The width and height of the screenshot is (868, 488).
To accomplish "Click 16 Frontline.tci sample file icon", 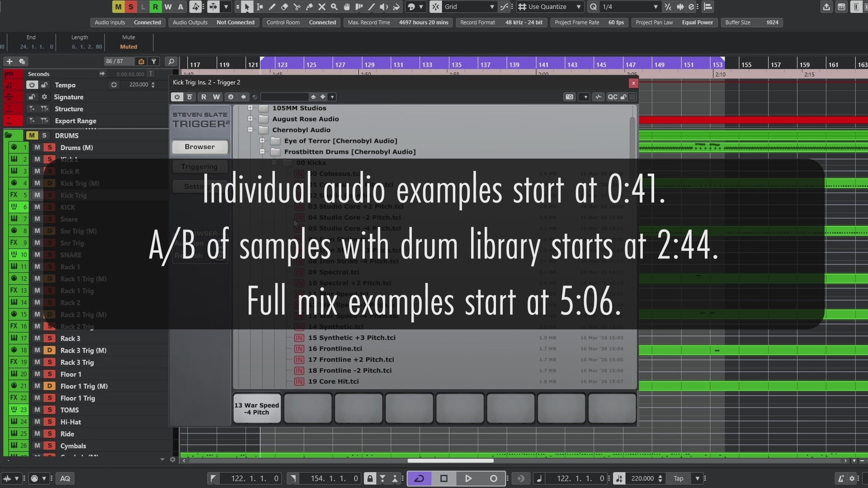I will [299, 349].
